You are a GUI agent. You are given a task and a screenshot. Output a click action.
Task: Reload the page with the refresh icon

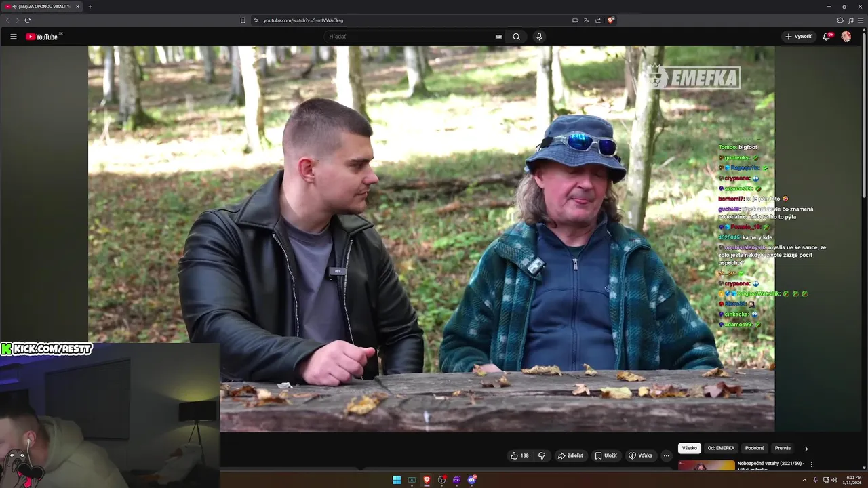[28, 20]
